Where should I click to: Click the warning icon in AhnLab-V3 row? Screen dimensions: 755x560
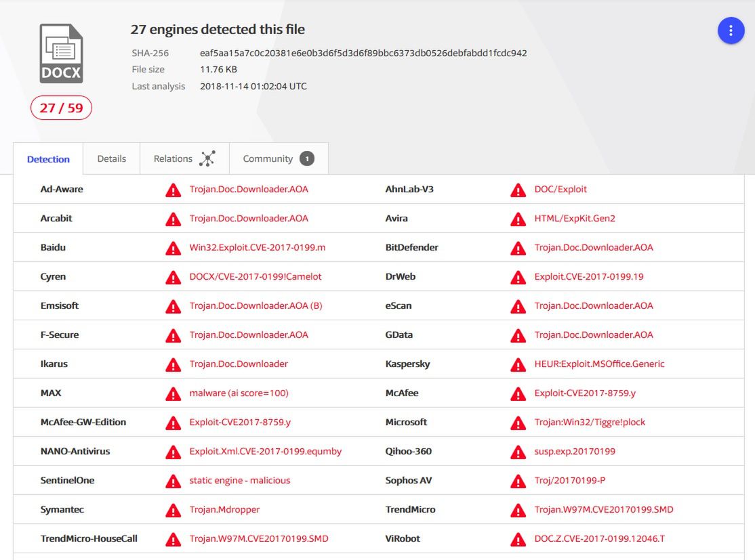pyautogui.click(x=518, y=190)
